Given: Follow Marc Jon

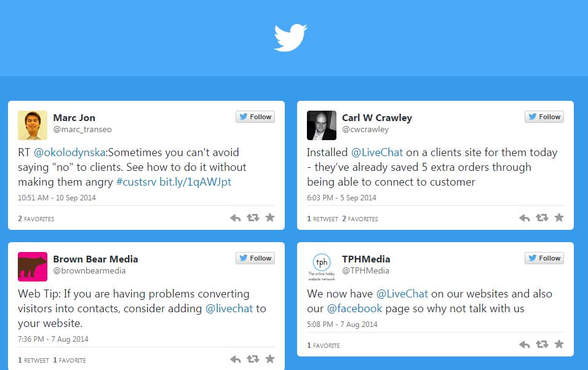Looking at the screenshot, I should coord(255,116).
